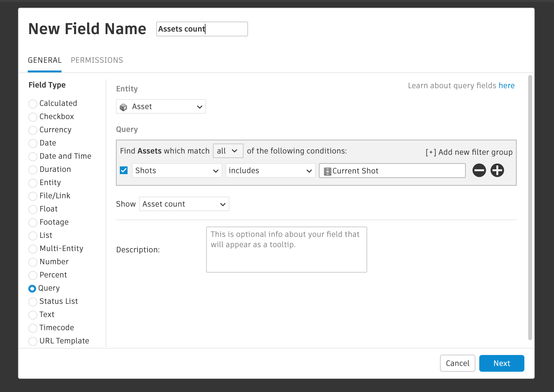Screen dimensions: 554x392
Task: Open the Entity dropdown showing Asset
Action: (x=161, y=107)
